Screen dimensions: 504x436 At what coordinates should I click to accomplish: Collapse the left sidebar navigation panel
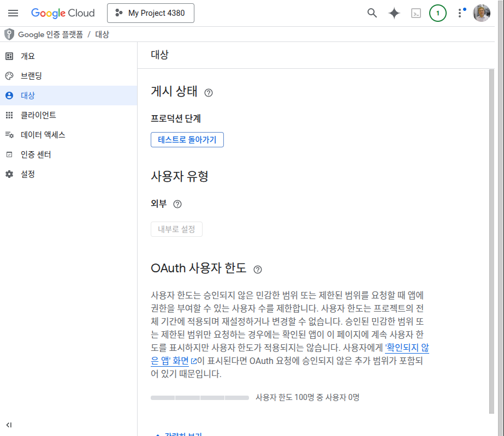[x=9, y=425]
